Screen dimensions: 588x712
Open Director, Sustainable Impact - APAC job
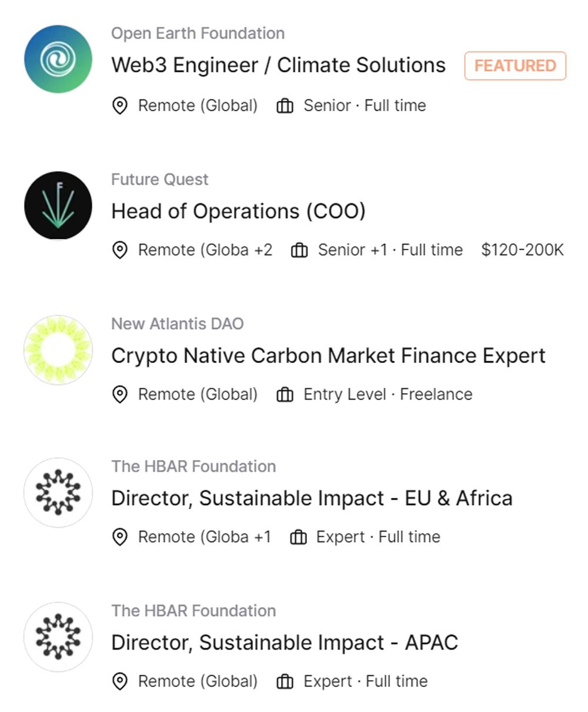[x=285, y=643]
